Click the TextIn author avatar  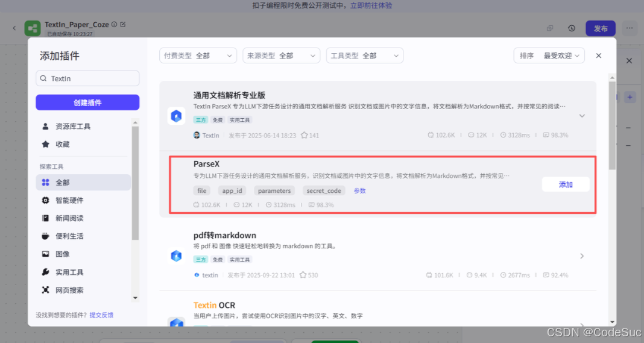(197, 135)
